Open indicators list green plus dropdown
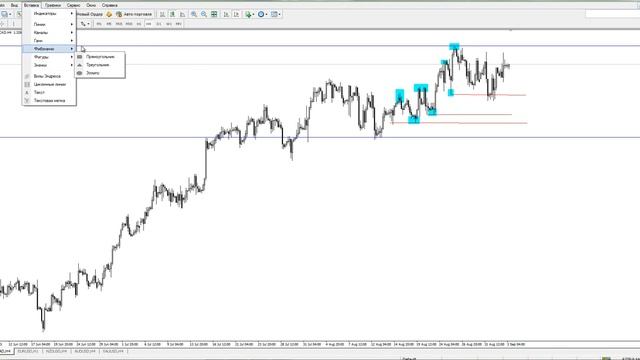This screenshot has width=640, height=360. pyautogui.click(x=249, y=14)
